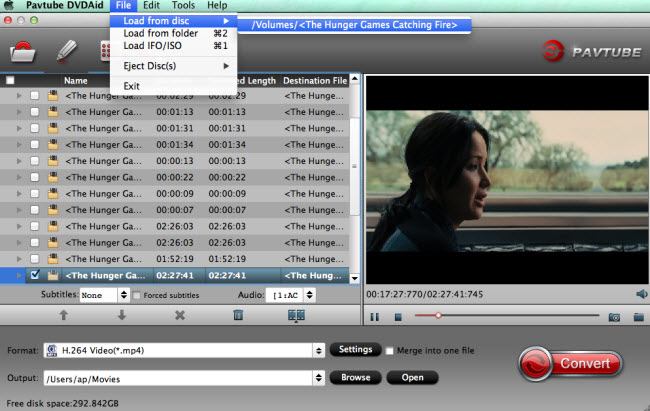Viewport: 650px width, 411px height.
Task: Click the speaker volume icon
Action: pos(641,294)
